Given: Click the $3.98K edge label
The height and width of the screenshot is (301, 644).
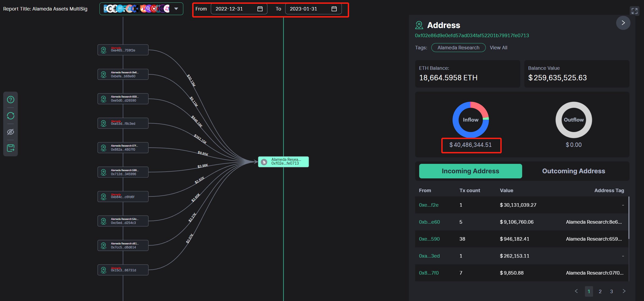Looking at the screenshot, I should tap(203, 166).
